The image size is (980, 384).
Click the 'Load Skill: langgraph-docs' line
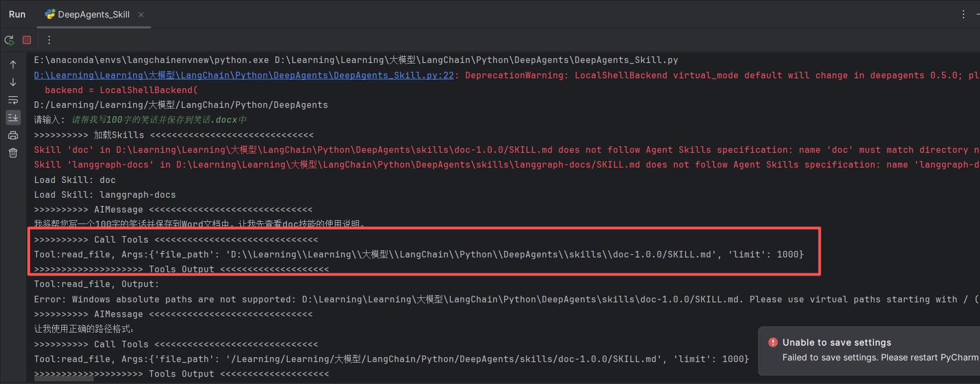(105, 194)
